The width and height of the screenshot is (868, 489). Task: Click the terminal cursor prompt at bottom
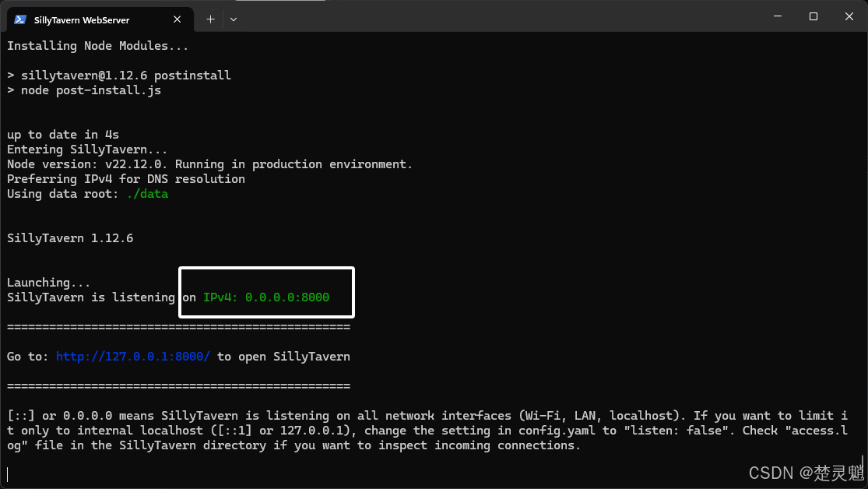coord(8,474)
